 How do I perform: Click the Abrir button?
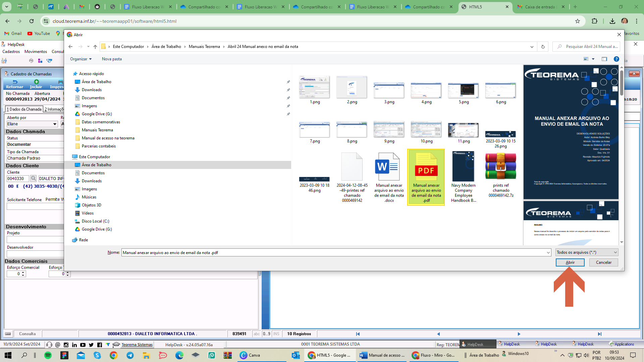570,262
